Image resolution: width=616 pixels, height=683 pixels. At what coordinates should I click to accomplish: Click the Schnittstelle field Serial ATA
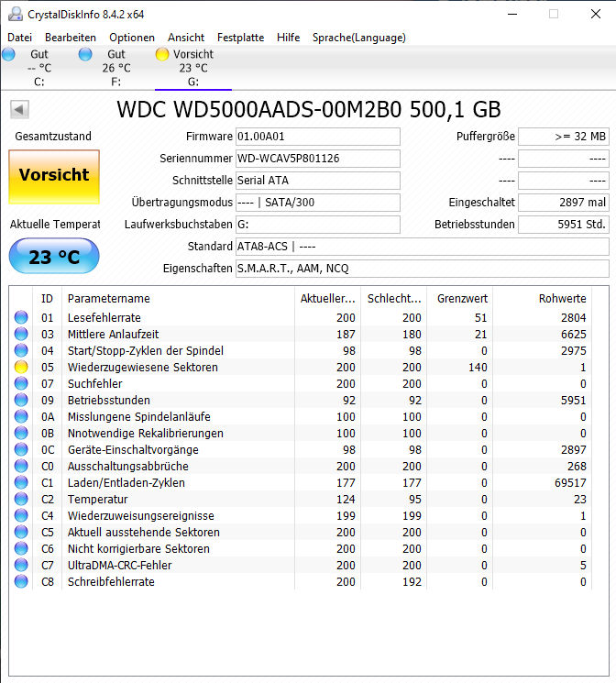[x=317, y=181]
